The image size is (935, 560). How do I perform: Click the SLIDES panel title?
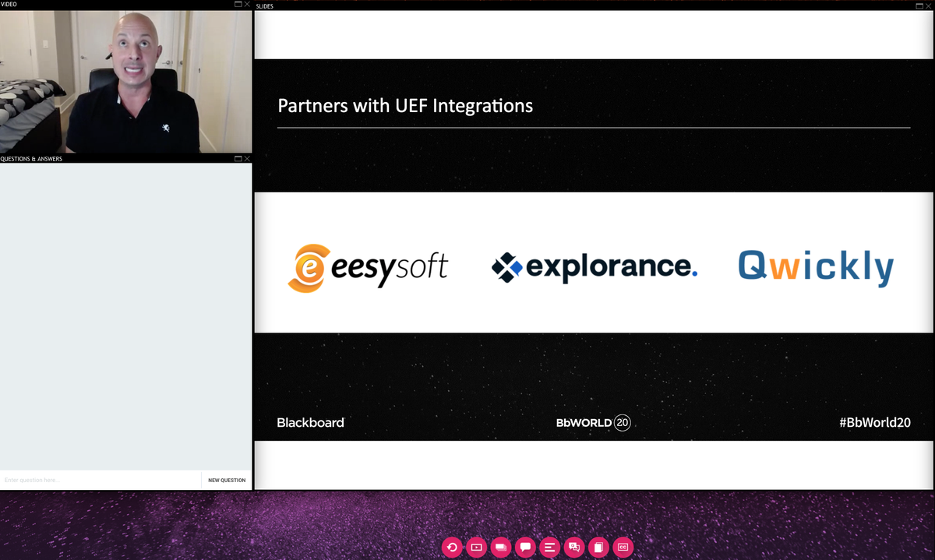264,6
